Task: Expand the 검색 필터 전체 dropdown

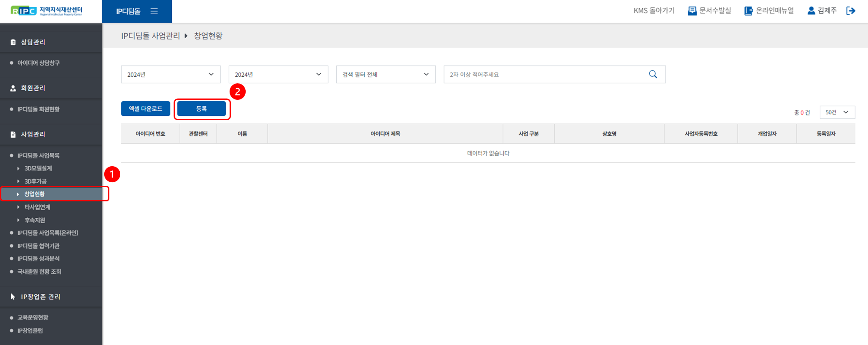Action: (x=385, y=75)
